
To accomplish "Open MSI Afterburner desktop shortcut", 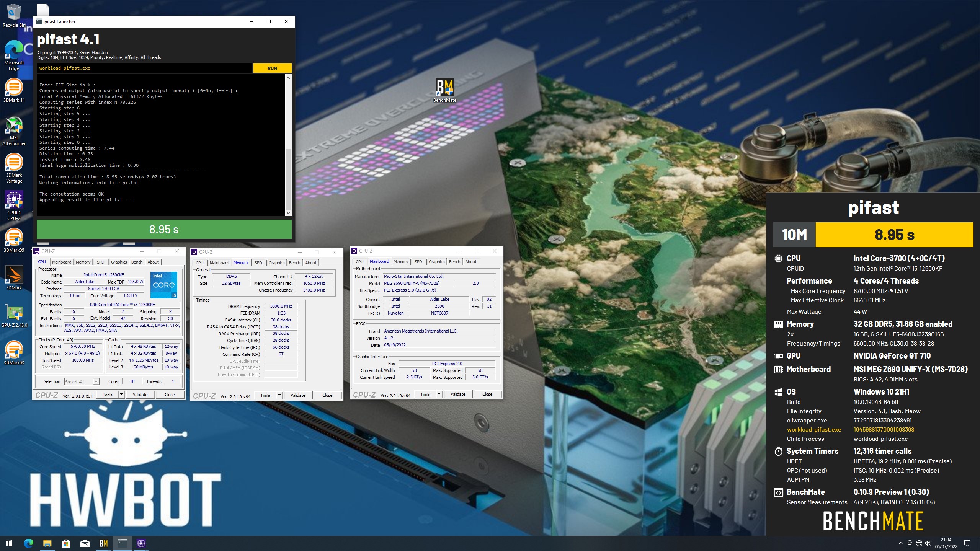I will click(14, 131).
